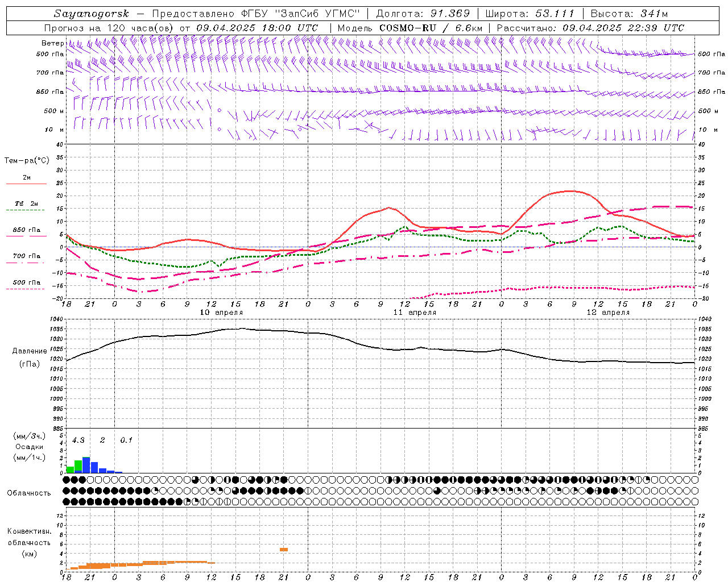Click the "(км)" unit under convective cloudiness

29,553
